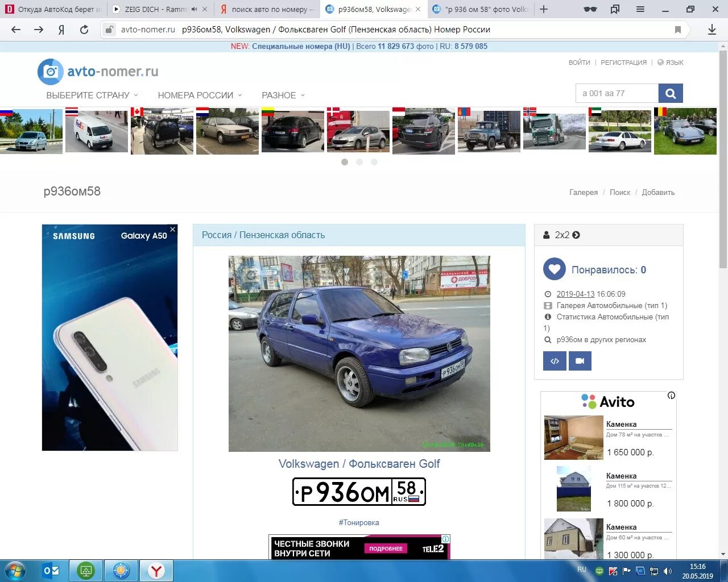Open the FedEx van thumbnail
The image size is (728, 582).
(x=97, y=131)
